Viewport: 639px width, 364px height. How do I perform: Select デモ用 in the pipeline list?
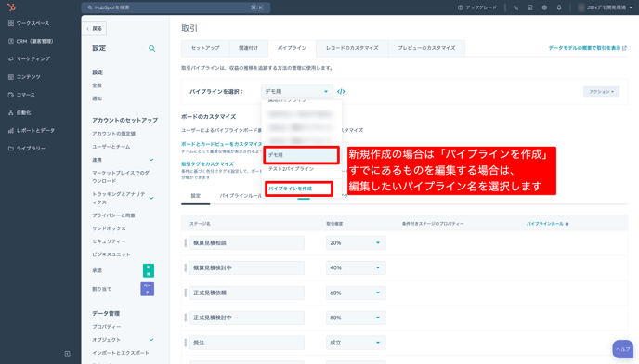coord(301,155)
